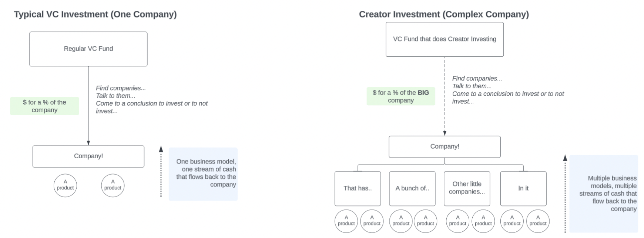Select the 'In it' sub-company box
The image size is (644, 238).
(523, 189)
